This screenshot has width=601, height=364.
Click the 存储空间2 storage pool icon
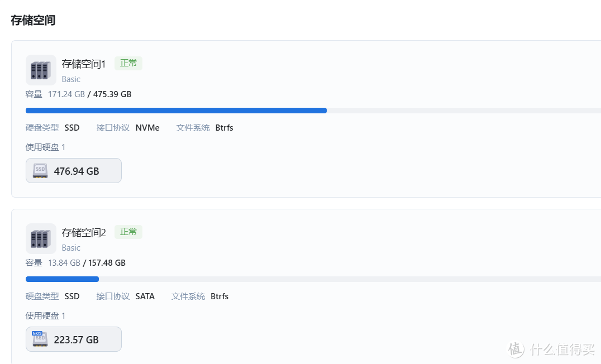point(40,238)
